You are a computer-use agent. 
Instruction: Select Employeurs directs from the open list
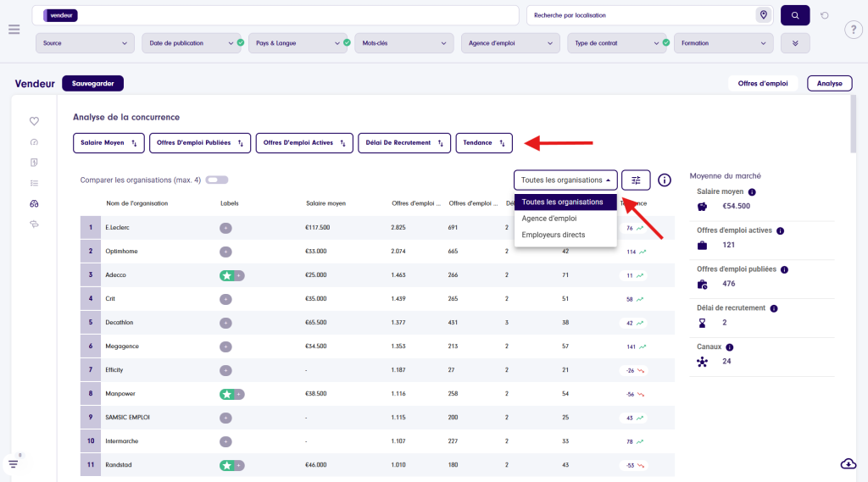pos(553,235)
